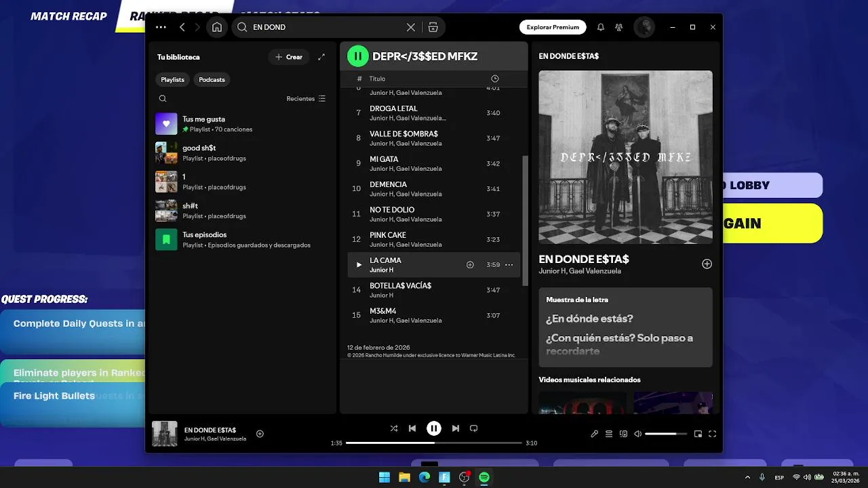Skip to next track
The width and height of the screenshot is (868, 488).
tap(456, 428)
